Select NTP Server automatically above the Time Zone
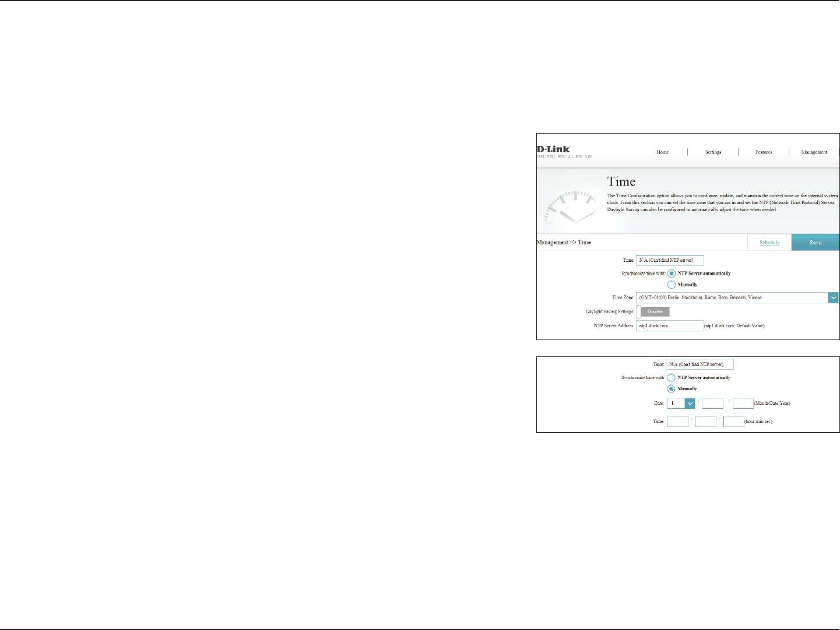 pyautogui.click(x=672, y=274)
